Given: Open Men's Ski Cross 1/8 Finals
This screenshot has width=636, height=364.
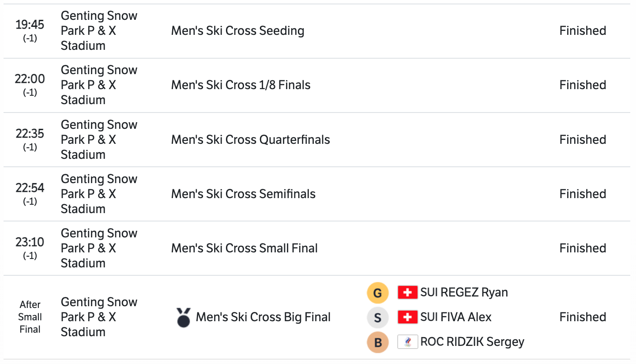Looking at the screenshot, I should coord(241,85).
